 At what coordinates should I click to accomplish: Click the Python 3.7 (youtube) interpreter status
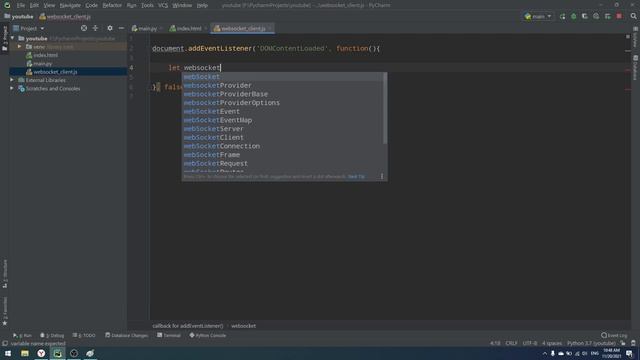[x=591, y=343]
